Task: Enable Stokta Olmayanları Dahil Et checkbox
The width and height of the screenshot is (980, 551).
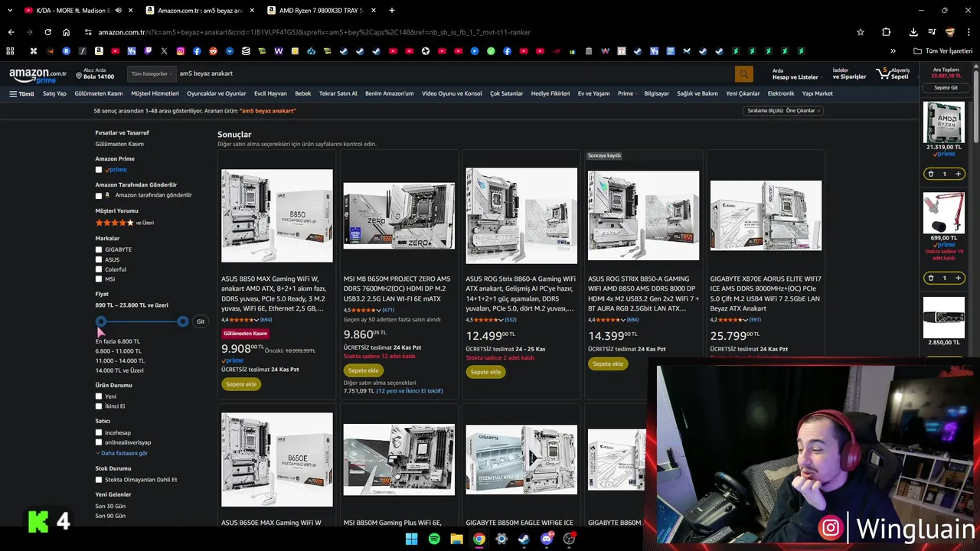Action: pyautogui.click(x=99, y=480)
